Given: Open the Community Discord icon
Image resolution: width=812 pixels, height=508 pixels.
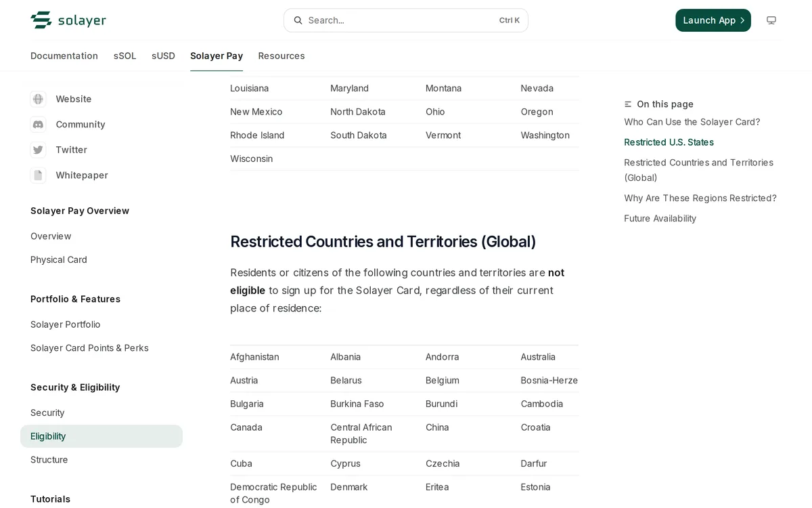Looking at the screenshot, I should click(x=38, y=125).
